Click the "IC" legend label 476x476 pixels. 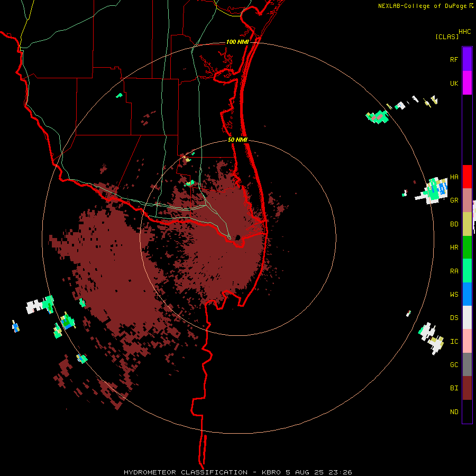point(454,342)
